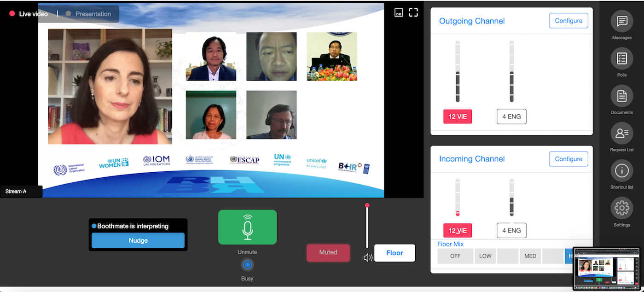644x292 pixels.
Task: Select 4 ENG in the Outgoing Channel
Action: coord(511,117)
